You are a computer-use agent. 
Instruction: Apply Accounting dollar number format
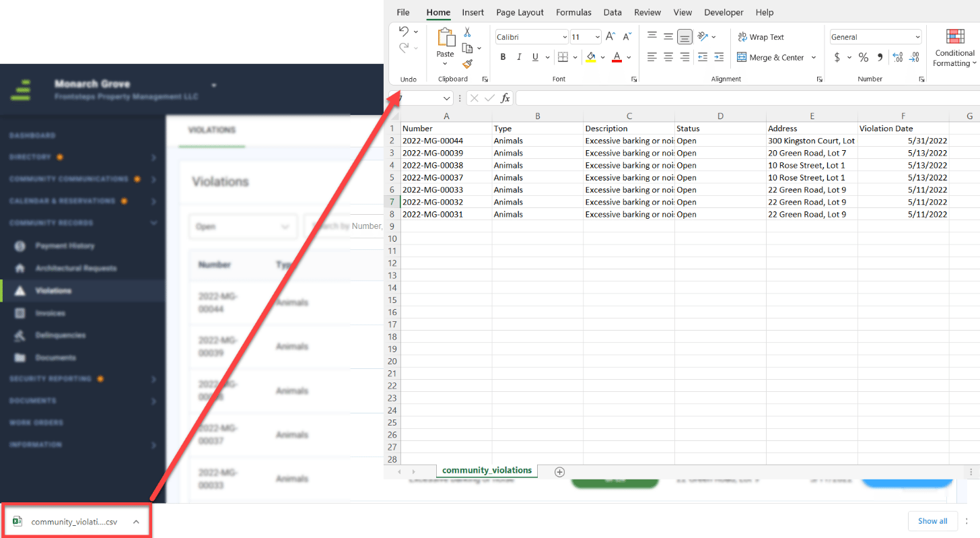pos(837,57)
